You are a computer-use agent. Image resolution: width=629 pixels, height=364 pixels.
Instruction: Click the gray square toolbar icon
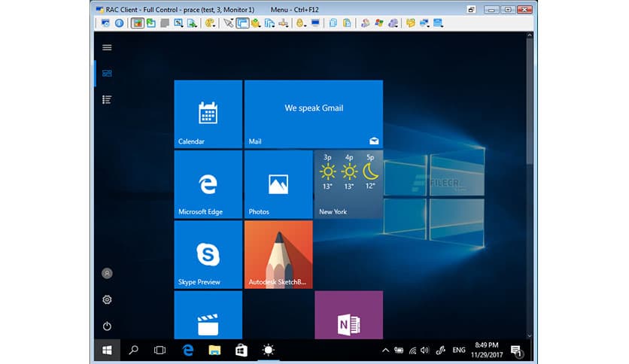point(165,23)
